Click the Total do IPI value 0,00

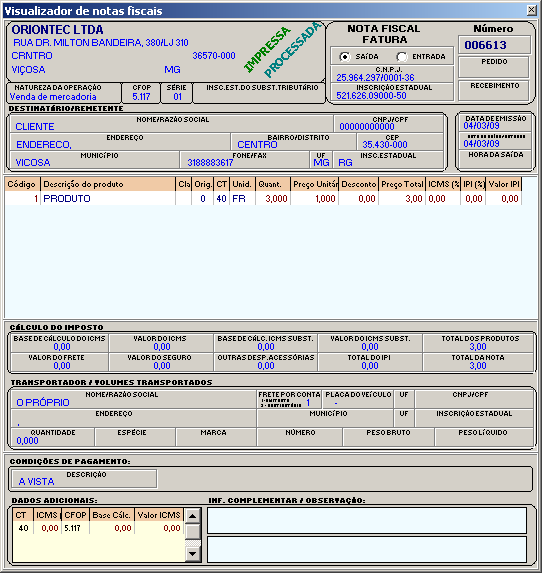370,365
